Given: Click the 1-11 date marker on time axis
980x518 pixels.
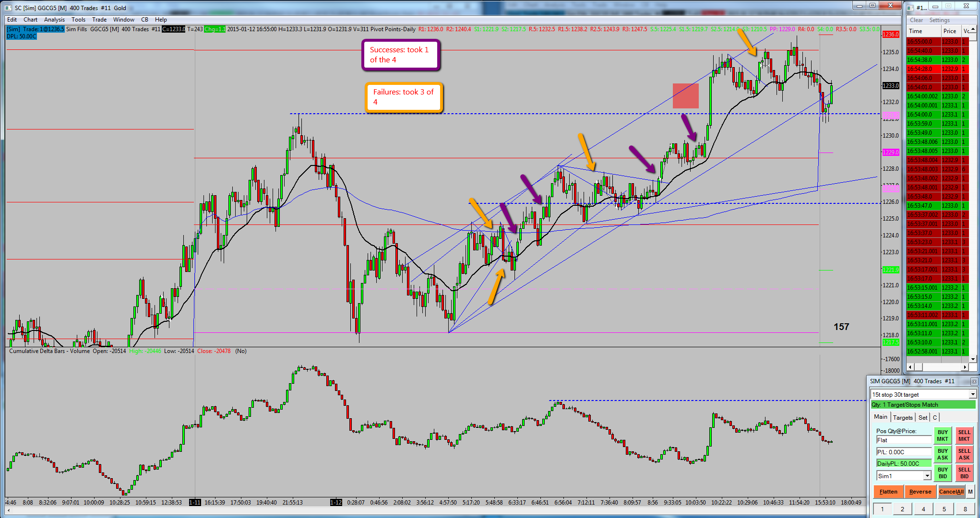Looking at the screenshot, I should pyautogui.click(x=195, y=502).
